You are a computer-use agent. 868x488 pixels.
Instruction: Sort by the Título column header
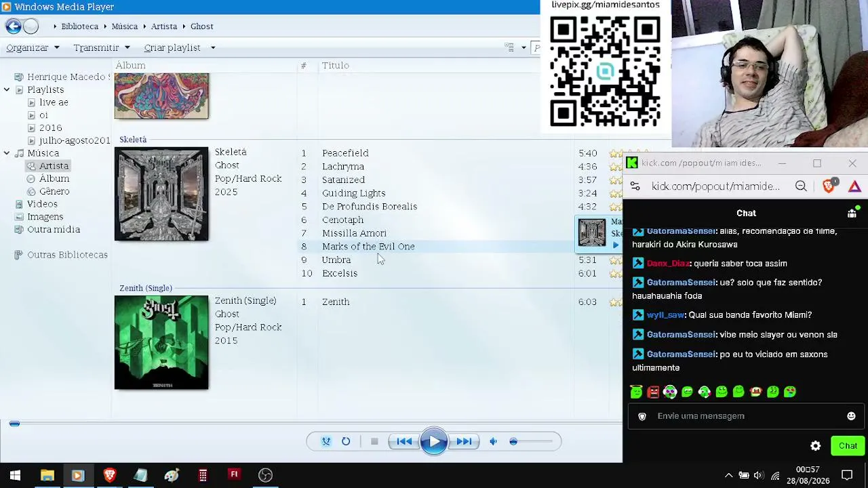[x=336, y=66]
